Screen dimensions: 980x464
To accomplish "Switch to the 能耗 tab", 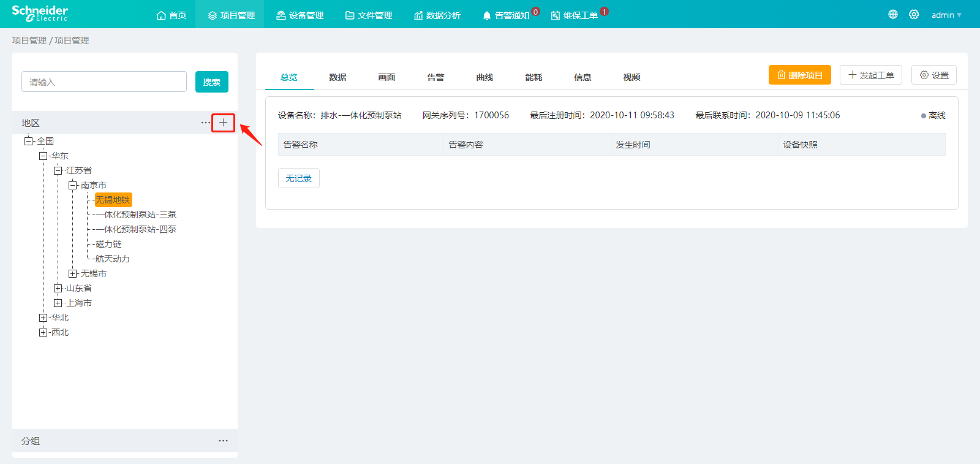I will tap(533, 77).
